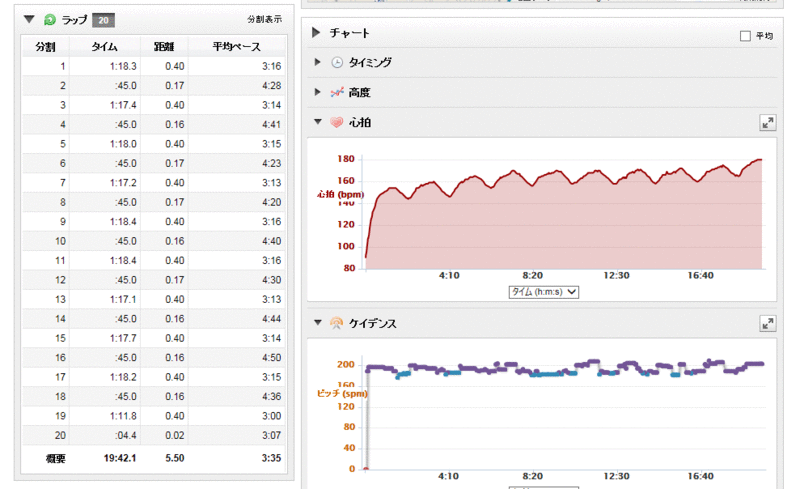Enlarge the cadence chart with expand icon
The height and width of the screenshot is (489, 800).
point(767,323)
